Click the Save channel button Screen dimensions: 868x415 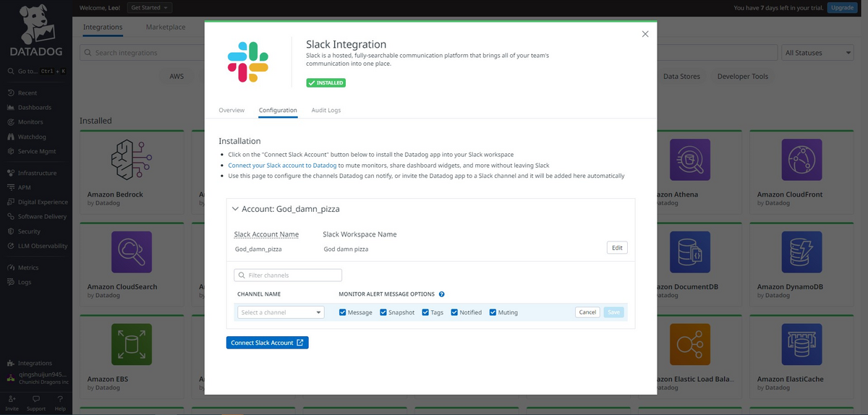click(x=613, y=312)
